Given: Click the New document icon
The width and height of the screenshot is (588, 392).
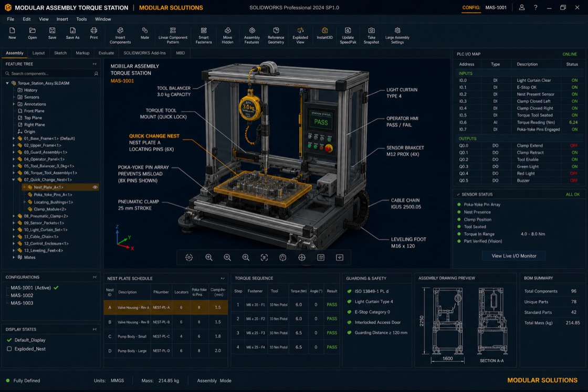Looking at the screenshot, I should point(12,30).
